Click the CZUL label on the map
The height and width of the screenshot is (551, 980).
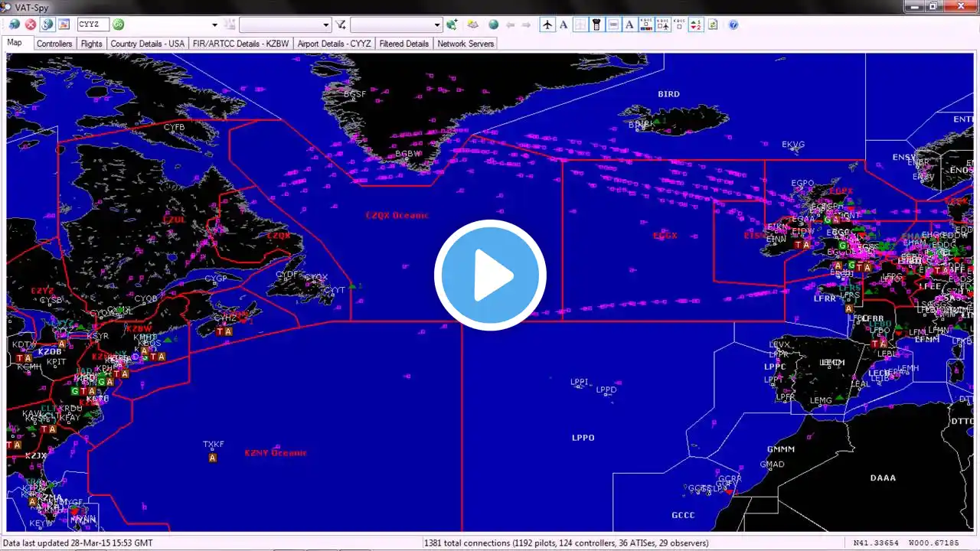tap(175, 220)
